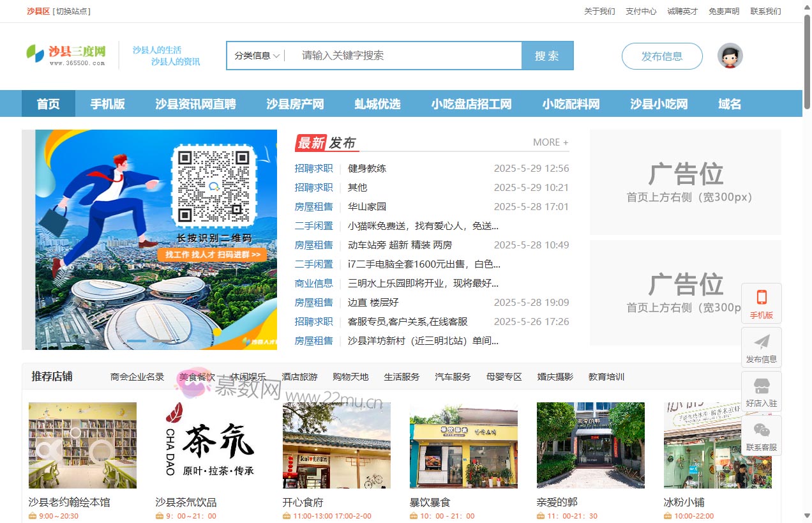Open the 暴饮暴食 shop thumbnail
The image size is (812, 523).
coord(463,445)
